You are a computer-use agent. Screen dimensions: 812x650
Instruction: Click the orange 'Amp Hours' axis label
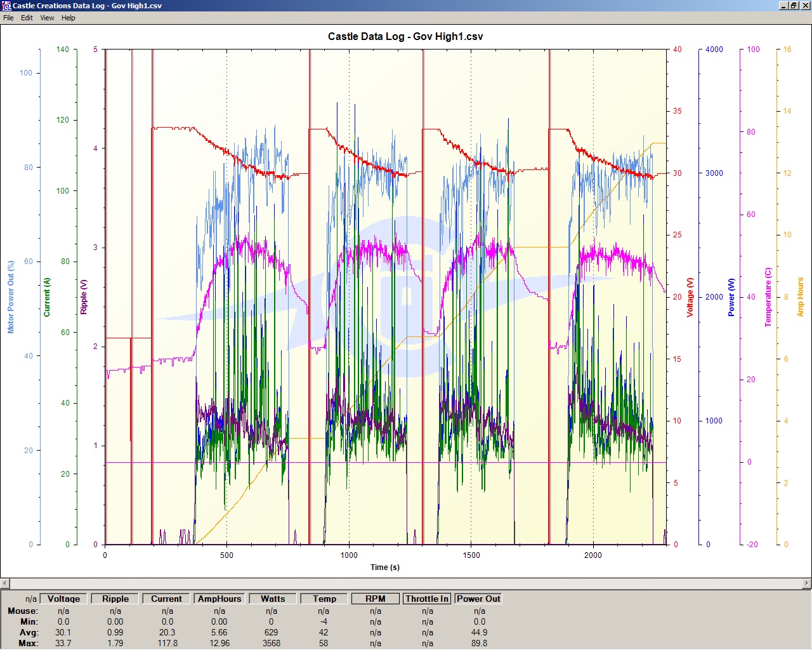800,297
